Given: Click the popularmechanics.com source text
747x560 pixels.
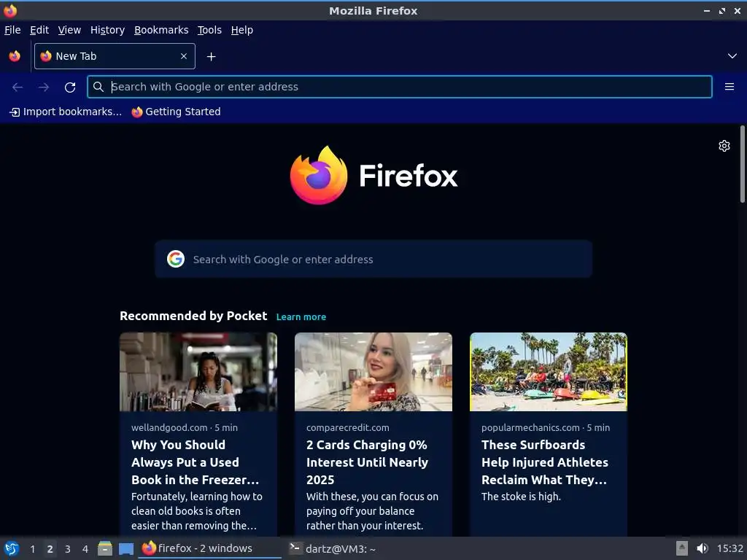Looking at the screenshot, I should click(x=530, y=427).
